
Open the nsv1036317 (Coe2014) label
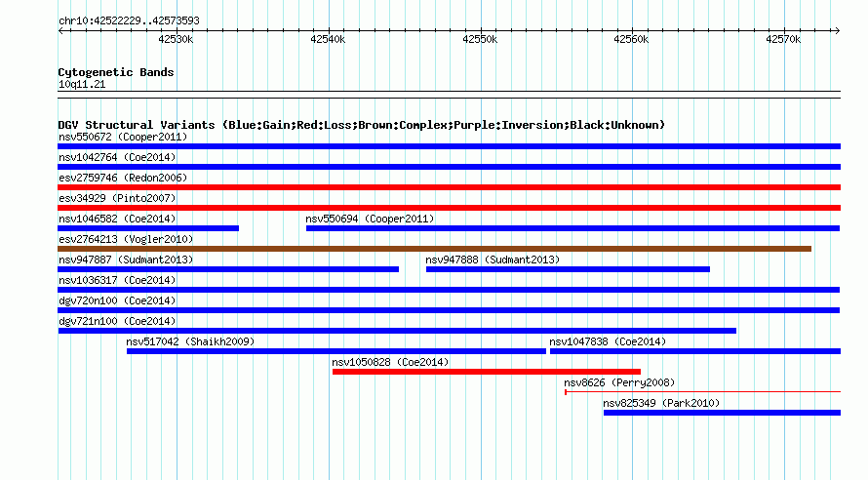117,280
